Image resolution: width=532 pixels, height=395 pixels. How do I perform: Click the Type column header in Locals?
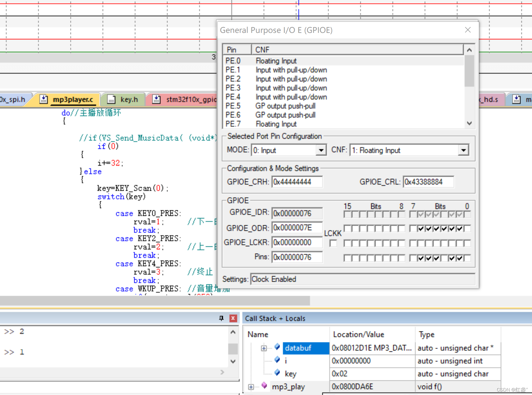[458, 334]
